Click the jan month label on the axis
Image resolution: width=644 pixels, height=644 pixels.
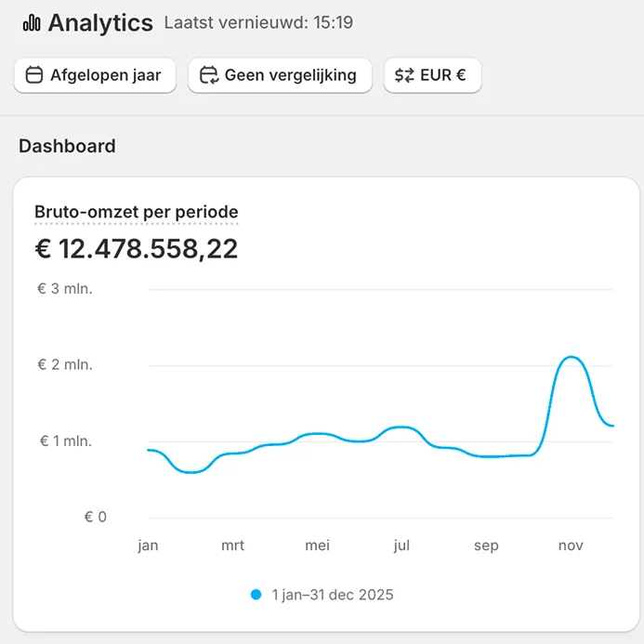[149, 545]
